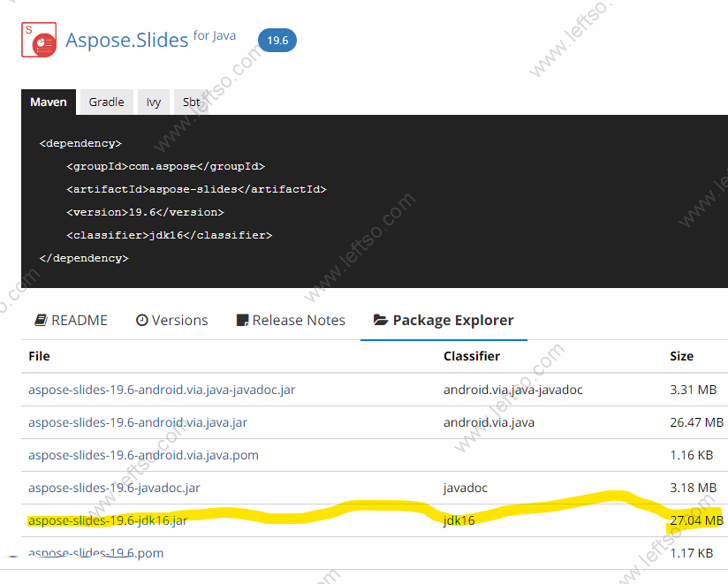Open the README book icon

point(41,321)
